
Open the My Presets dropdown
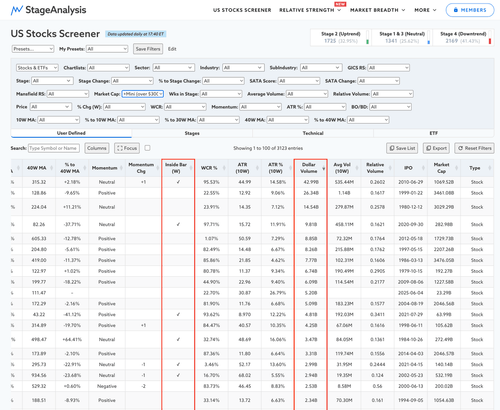click(107, 49)
